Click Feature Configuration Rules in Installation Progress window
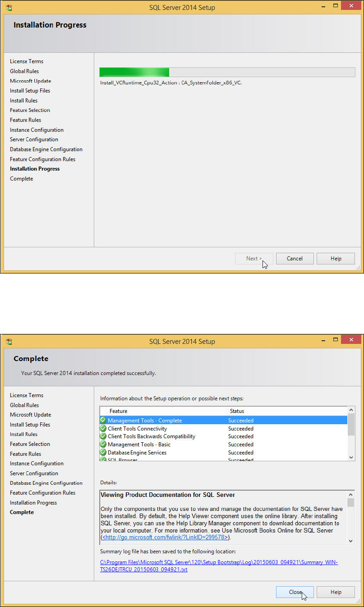 (42, 159)
